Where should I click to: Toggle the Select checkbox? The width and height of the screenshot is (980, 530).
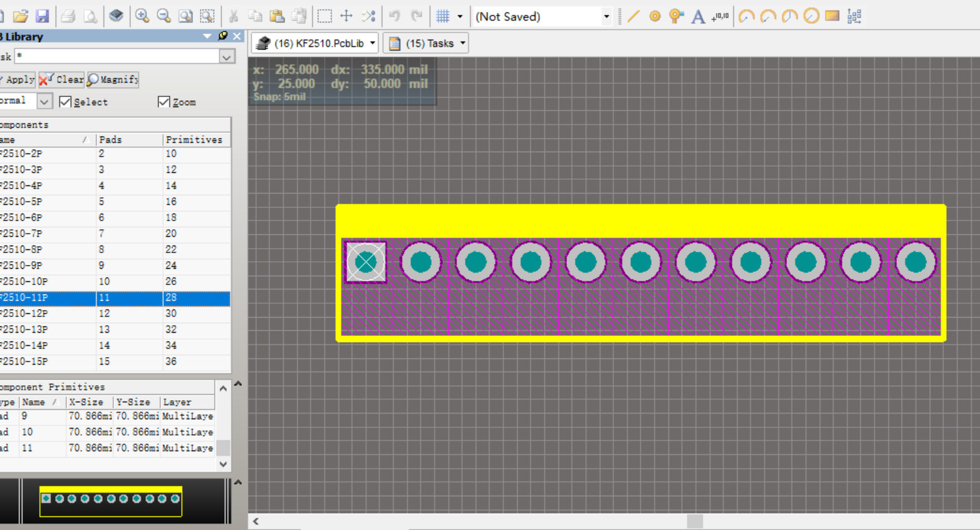click(x=65, y=101)
